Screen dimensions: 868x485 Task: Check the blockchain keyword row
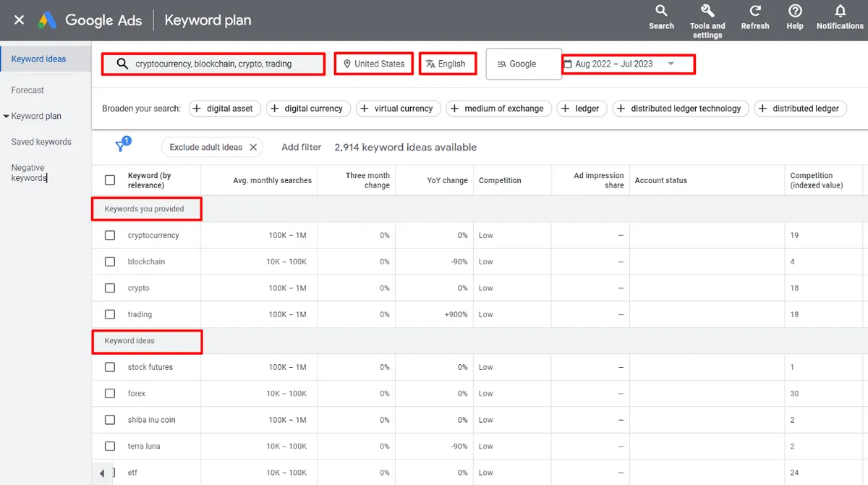pos(110,261)
